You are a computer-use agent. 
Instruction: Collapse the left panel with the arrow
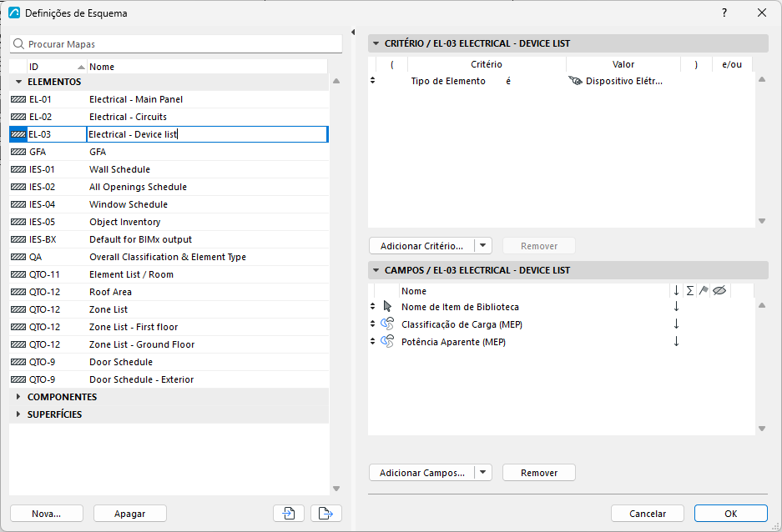[352, 32]
